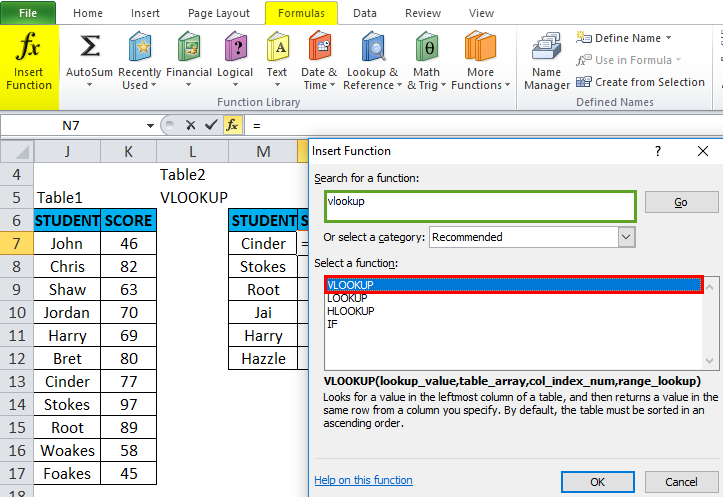Cancel formula entry with X icon
The height and width of the screenshot is (497, 723).
click(190, 125)
